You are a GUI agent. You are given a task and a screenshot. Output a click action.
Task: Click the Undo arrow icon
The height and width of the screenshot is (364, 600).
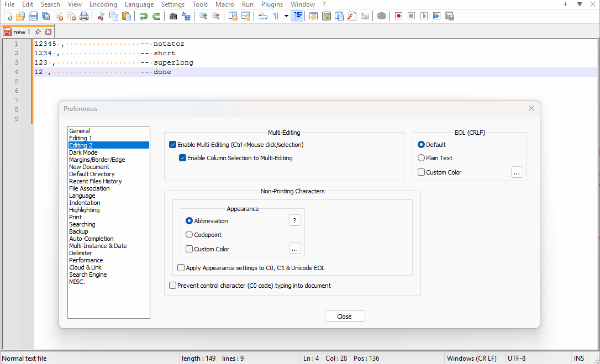click(144, 16)
